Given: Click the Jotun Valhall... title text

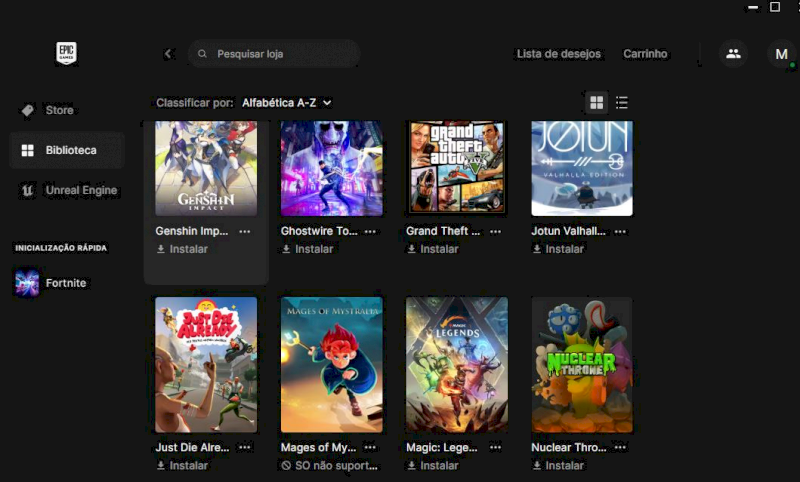Looking at the screenshot, I should 568,231.
